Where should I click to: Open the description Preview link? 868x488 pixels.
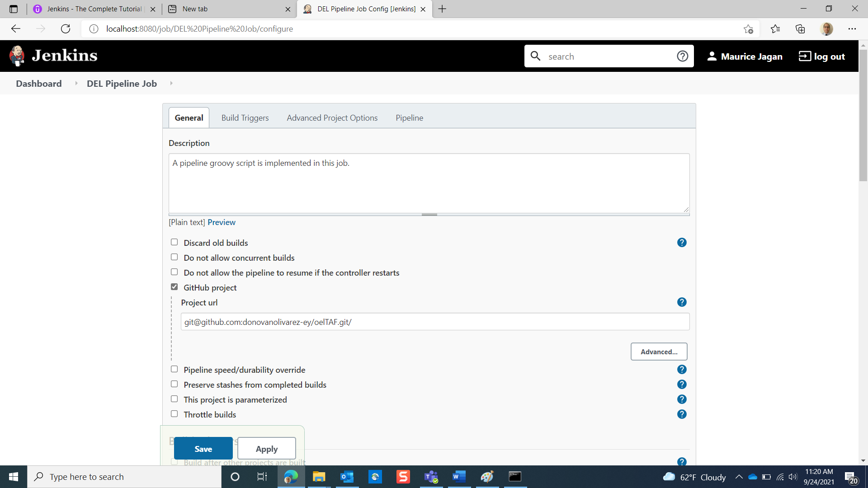(221, 222)
